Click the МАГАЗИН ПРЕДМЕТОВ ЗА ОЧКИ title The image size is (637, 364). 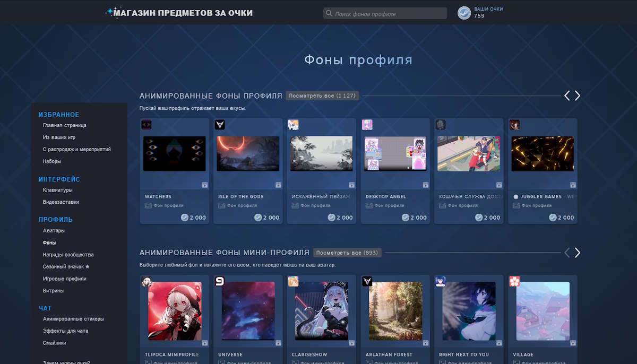pos(183,13)
